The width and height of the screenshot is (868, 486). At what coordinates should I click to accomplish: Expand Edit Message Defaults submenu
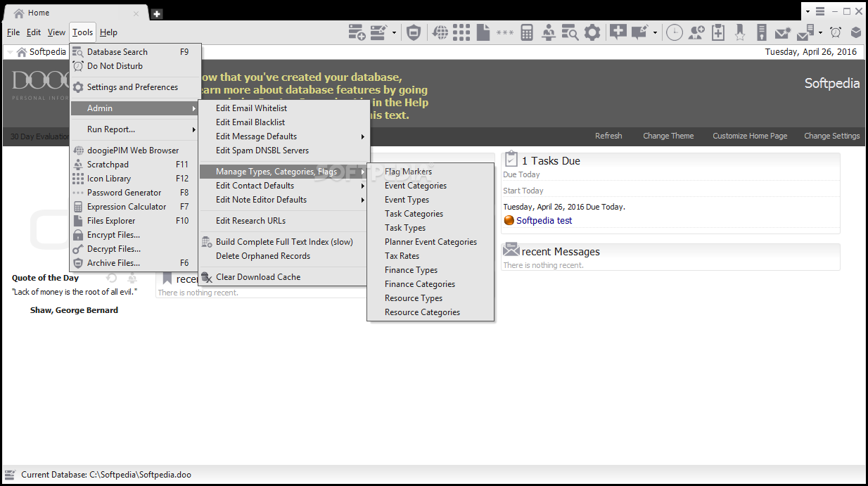[x=284, y=136]
